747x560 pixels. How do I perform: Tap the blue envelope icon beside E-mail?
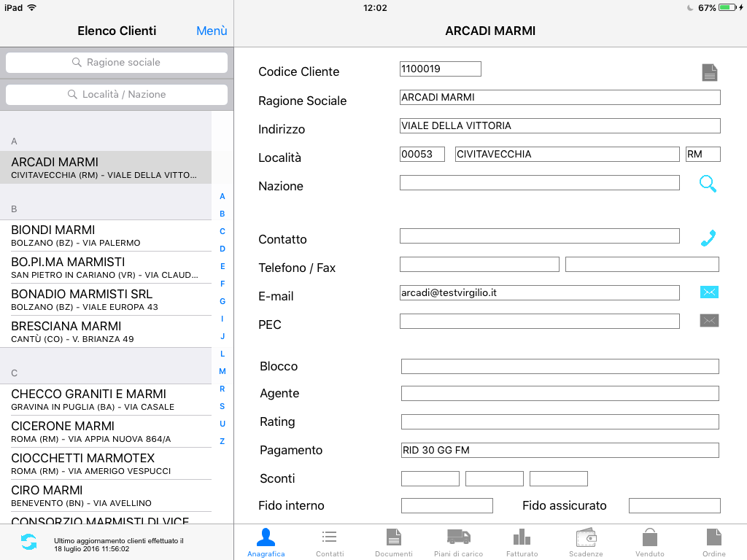(709, 292)
